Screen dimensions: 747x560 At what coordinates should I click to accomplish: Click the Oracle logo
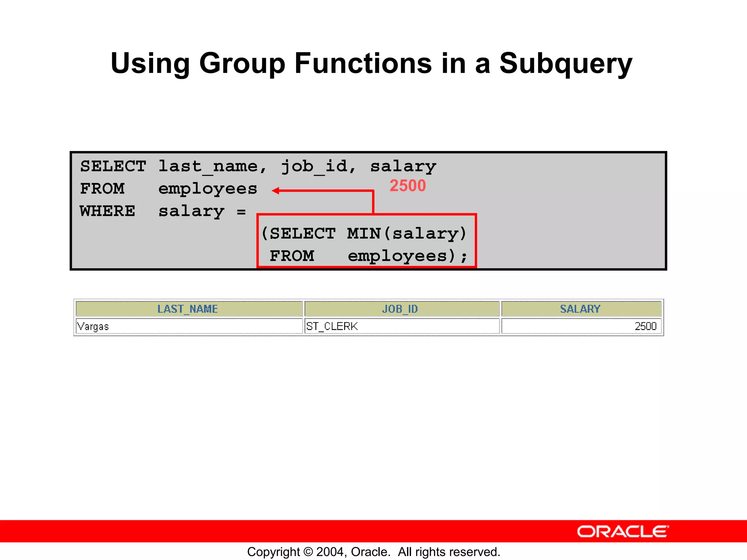click(623, 531)
